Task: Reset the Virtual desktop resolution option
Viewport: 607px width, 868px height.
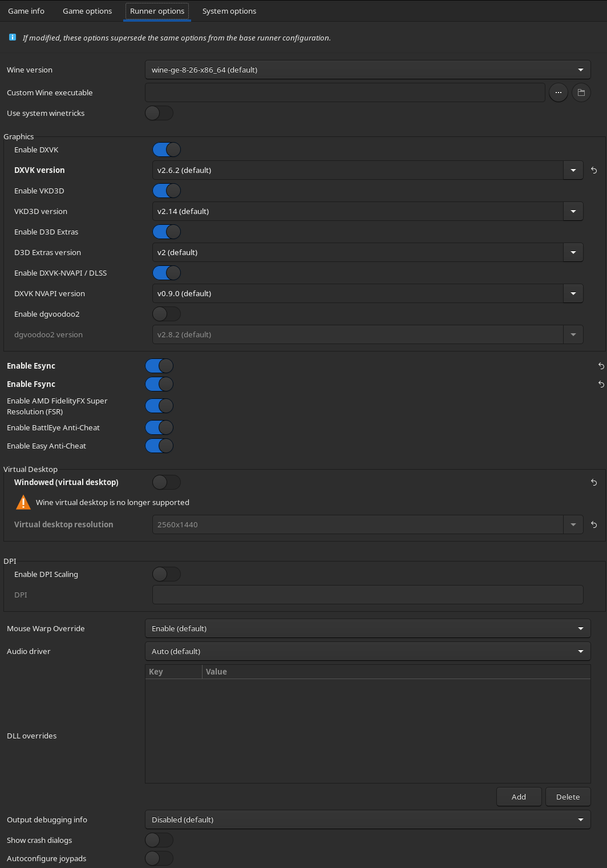Action: pyautogui.click(x=594, y=524)
